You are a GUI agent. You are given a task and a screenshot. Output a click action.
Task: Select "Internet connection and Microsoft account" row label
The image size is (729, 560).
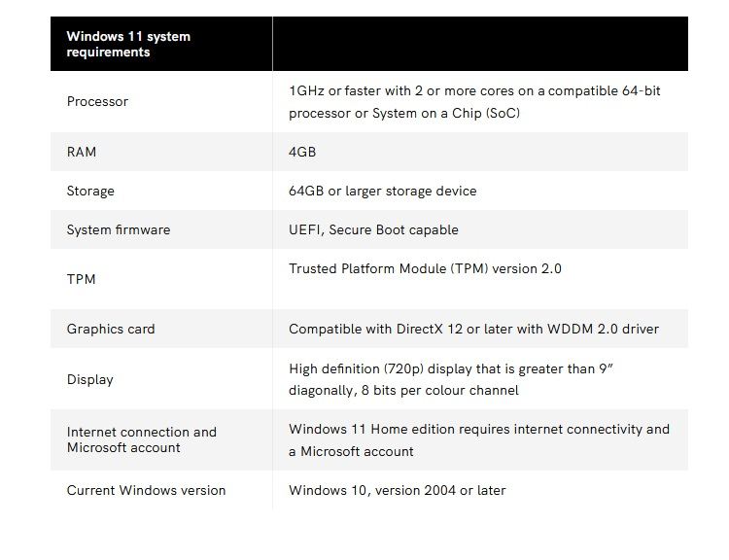141,439
